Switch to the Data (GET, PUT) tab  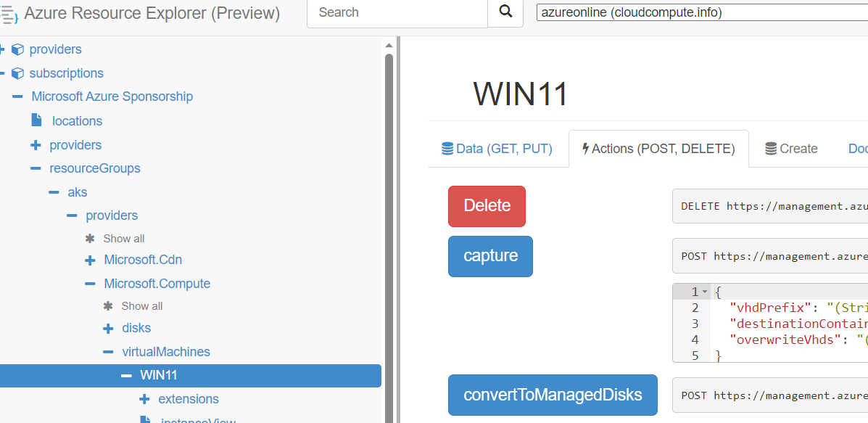click(x=497, y=149)
